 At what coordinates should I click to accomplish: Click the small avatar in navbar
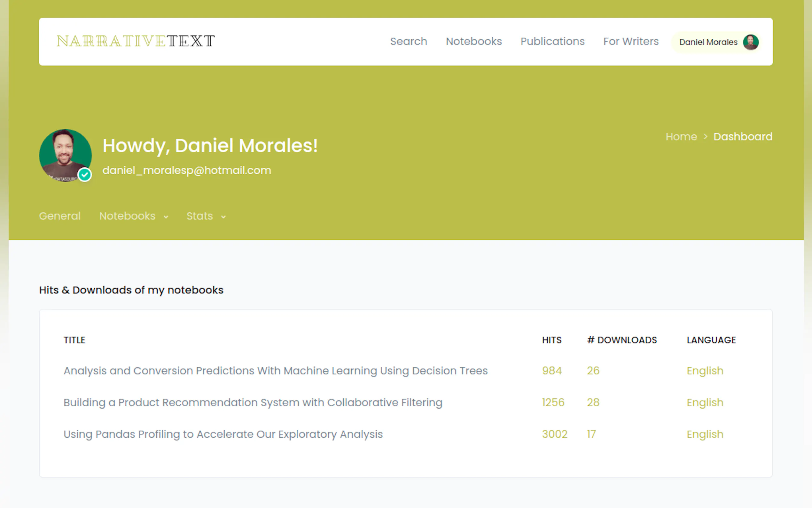point(750,42)
